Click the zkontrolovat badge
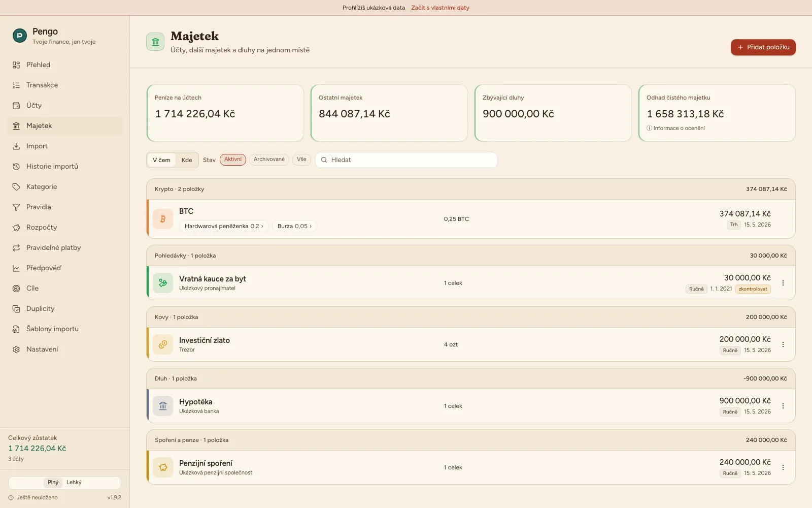812x508 pixels. coord(753,289)
